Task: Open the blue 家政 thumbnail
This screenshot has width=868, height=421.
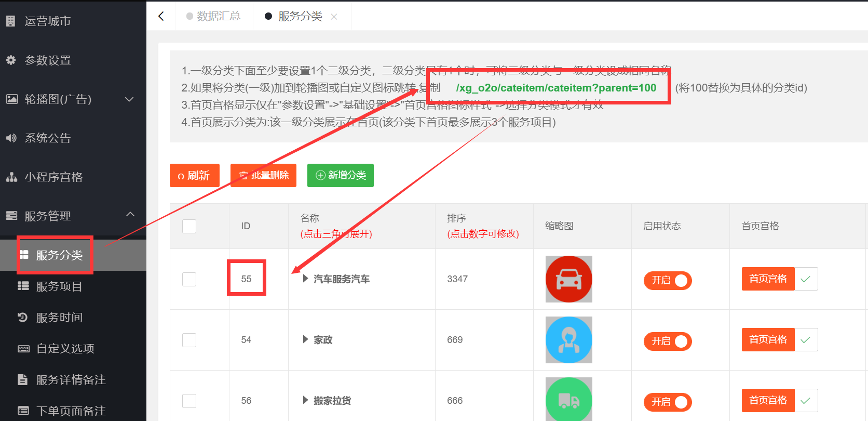Action: [x=569, y=340]
